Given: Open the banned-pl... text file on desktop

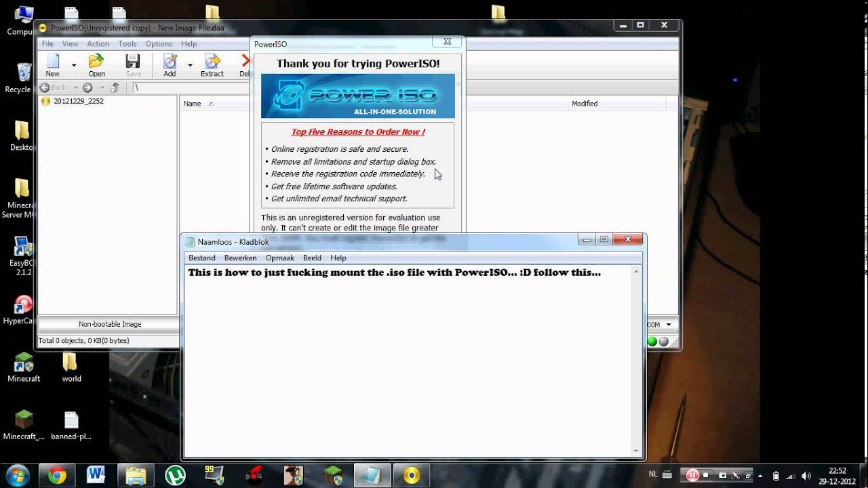Looking at the screenshot, I should click(71, 426).
